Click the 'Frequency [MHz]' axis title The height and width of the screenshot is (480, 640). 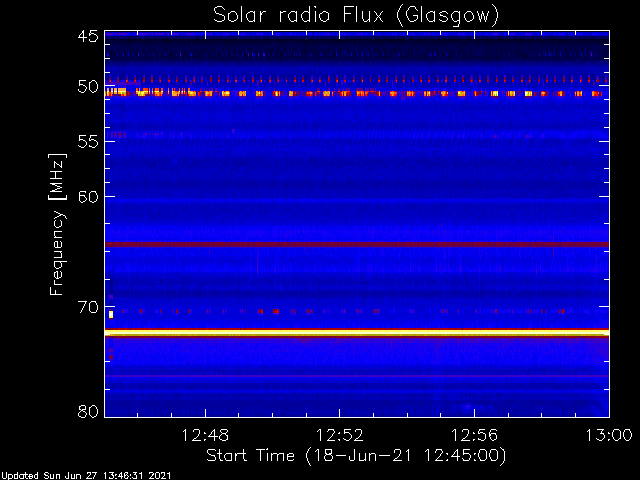tap(57, 224)
